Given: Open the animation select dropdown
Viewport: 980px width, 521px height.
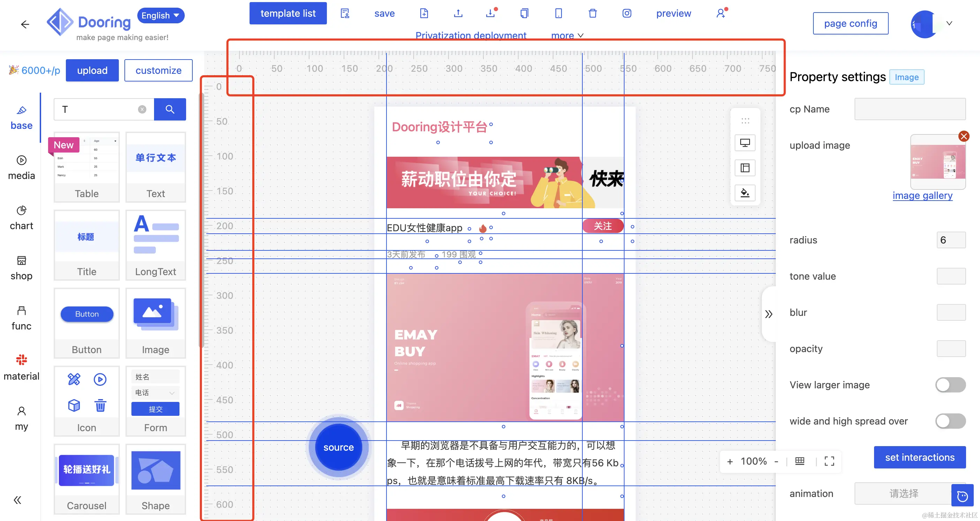Looking at the screenshot, I should (904, 493).
